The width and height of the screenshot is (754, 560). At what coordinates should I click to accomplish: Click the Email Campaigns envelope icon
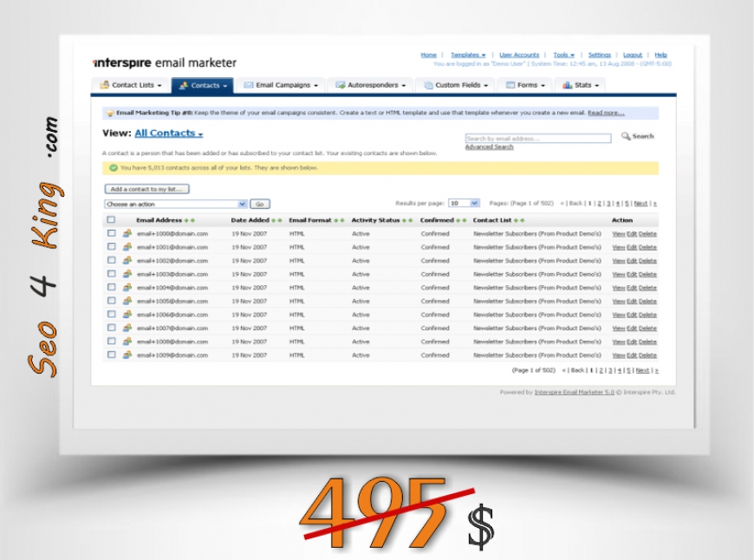(248, 85)
